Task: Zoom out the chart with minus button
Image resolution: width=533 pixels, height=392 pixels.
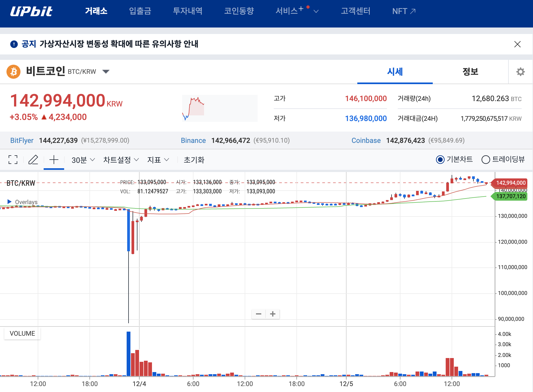Action: (259, 314)
